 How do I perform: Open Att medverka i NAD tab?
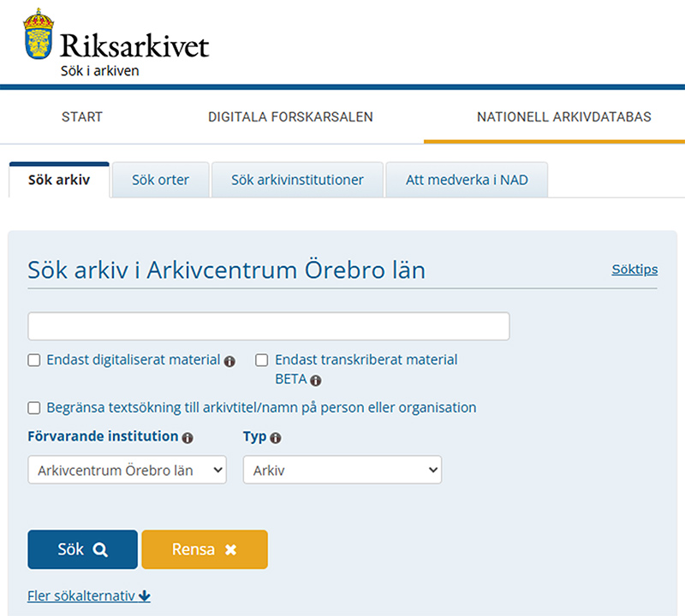click(467, 180)
